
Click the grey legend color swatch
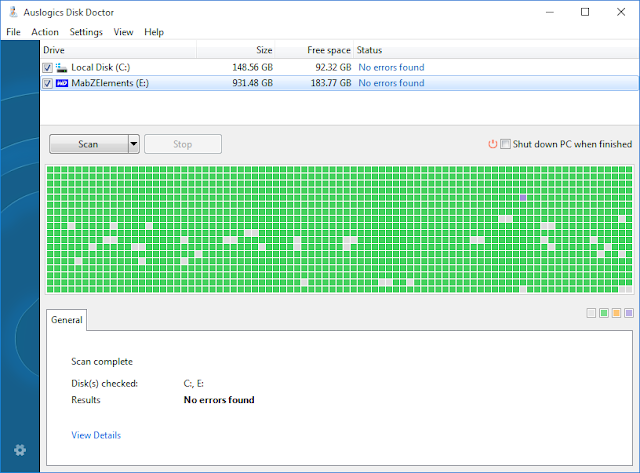click(x=591, y=313)
